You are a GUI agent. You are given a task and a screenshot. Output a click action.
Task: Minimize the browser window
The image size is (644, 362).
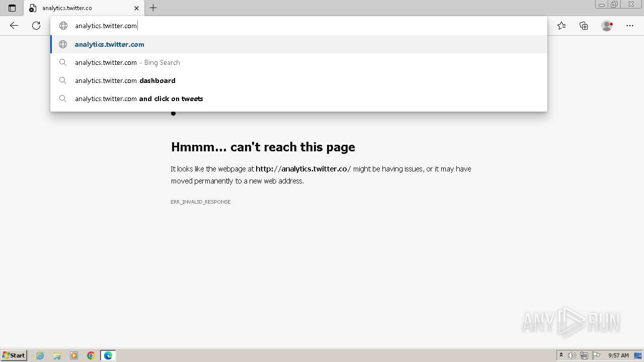(x=602, y=5)
